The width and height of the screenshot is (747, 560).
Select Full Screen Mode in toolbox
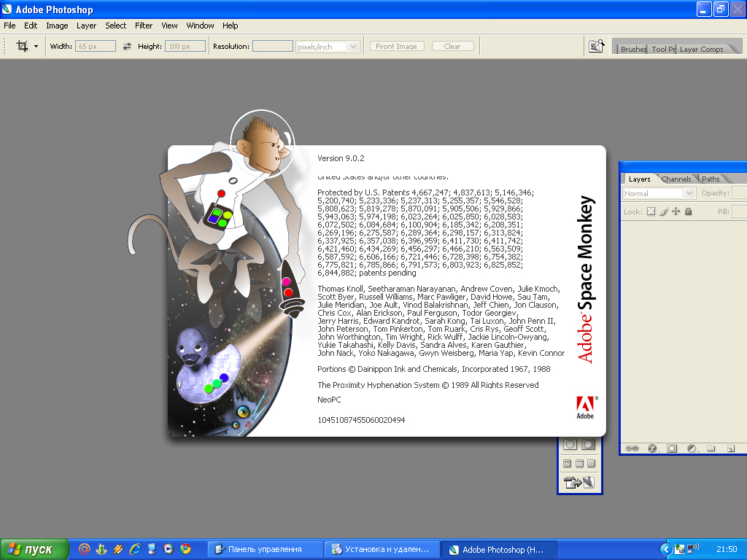coord(591,463)
